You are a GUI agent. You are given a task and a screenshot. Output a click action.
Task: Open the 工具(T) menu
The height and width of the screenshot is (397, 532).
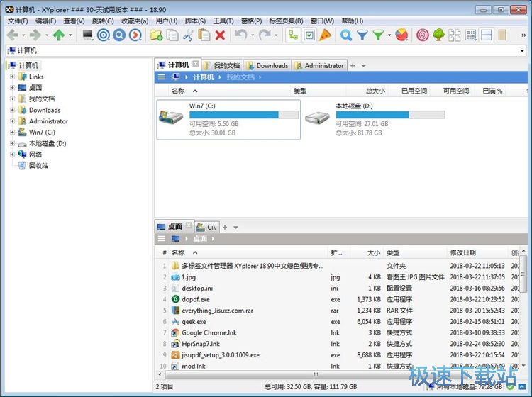click(x=223, y=21)
